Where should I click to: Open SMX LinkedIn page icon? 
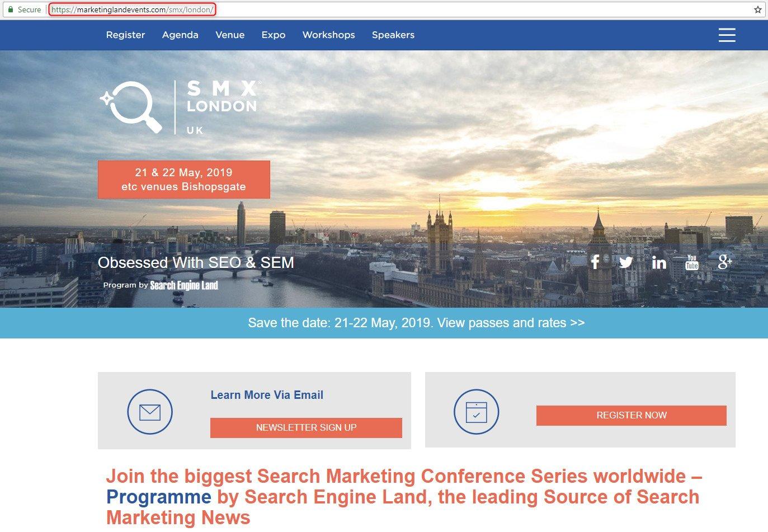coord(659,262)
